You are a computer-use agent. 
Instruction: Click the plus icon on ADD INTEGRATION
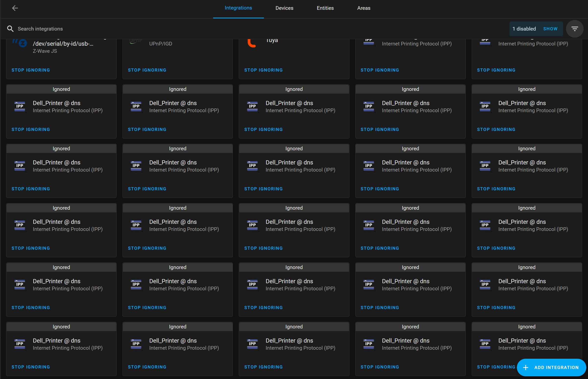(x=525, y=367)
